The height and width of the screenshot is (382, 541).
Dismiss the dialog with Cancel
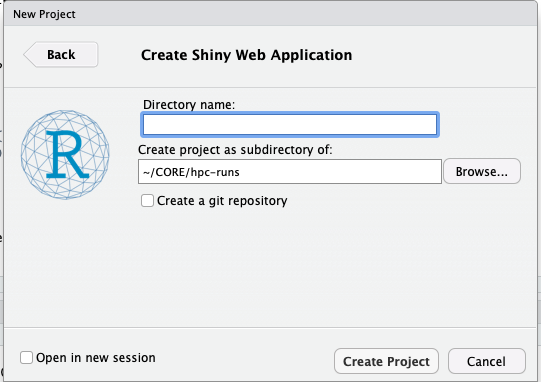pos(486,361)
